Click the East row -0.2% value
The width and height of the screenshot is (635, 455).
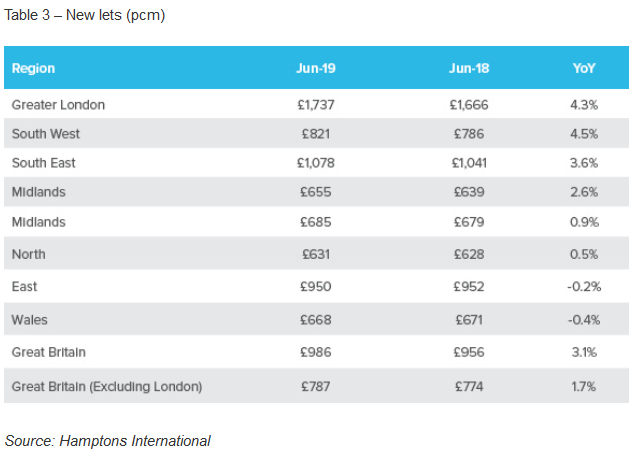(x=583, y=287)
